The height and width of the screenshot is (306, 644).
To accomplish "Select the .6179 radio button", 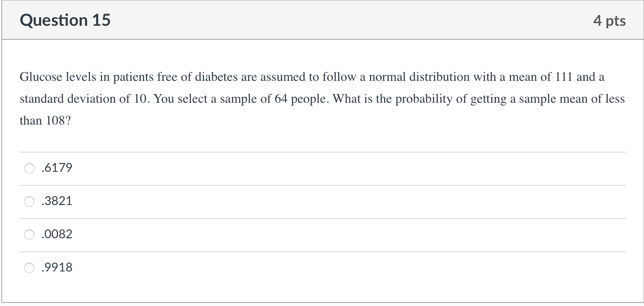I will point(29,168).
